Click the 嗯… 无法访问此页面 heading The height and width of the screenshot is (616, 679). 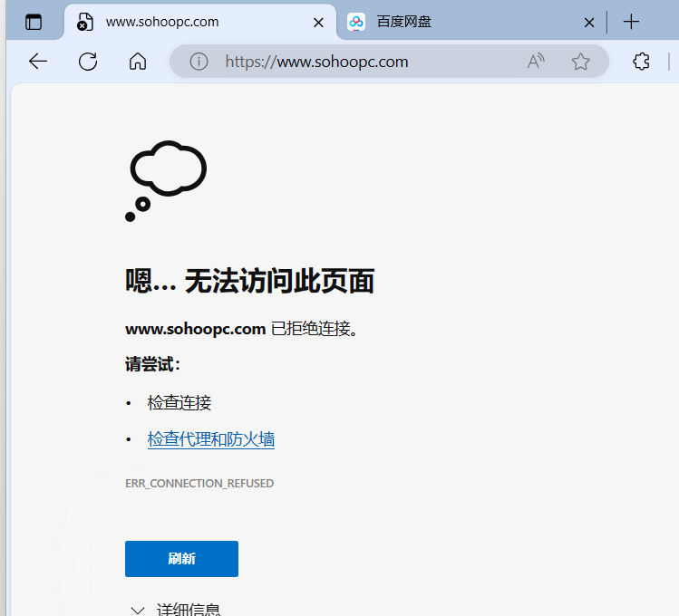click(250, 281)
